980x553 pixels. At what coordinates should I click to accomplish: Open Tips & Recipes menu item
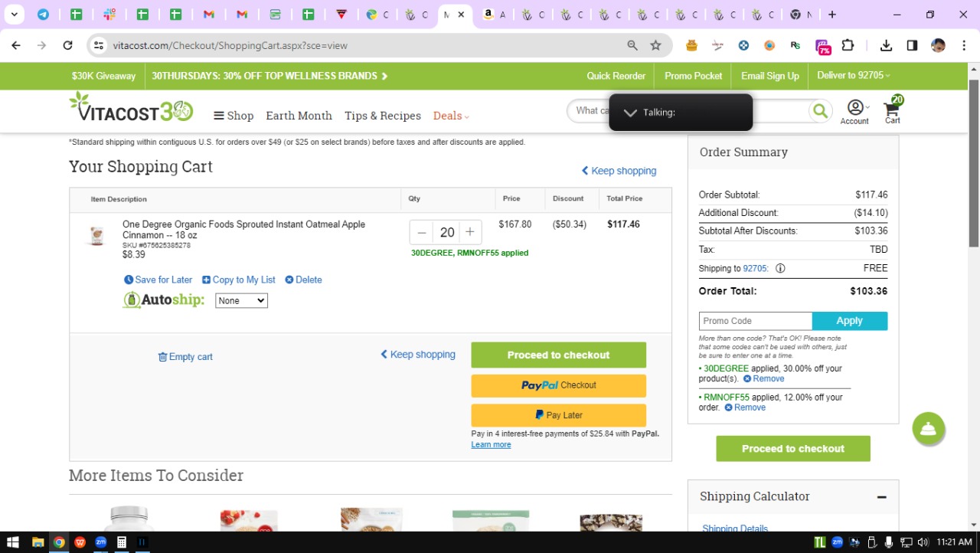pyautogui.click(x=383, y=116)
